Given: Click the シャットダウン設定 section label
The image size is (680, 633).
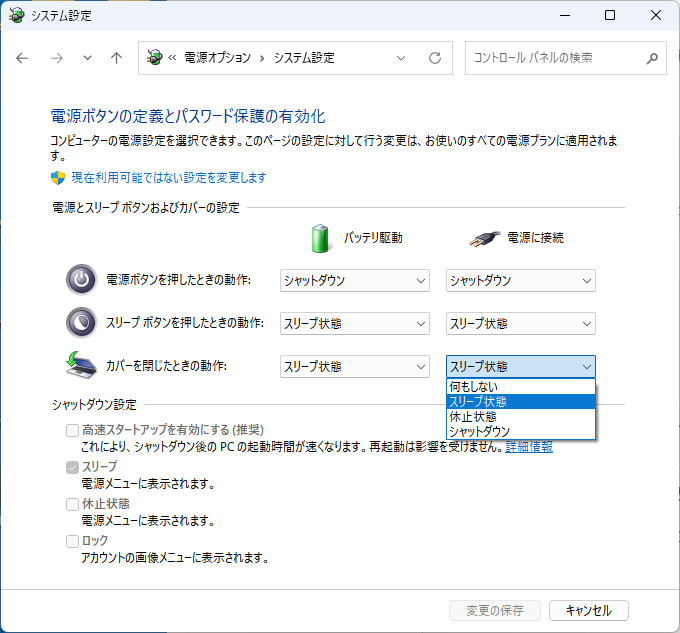Looking at the screenshot, I should click(x=94, y=405).
